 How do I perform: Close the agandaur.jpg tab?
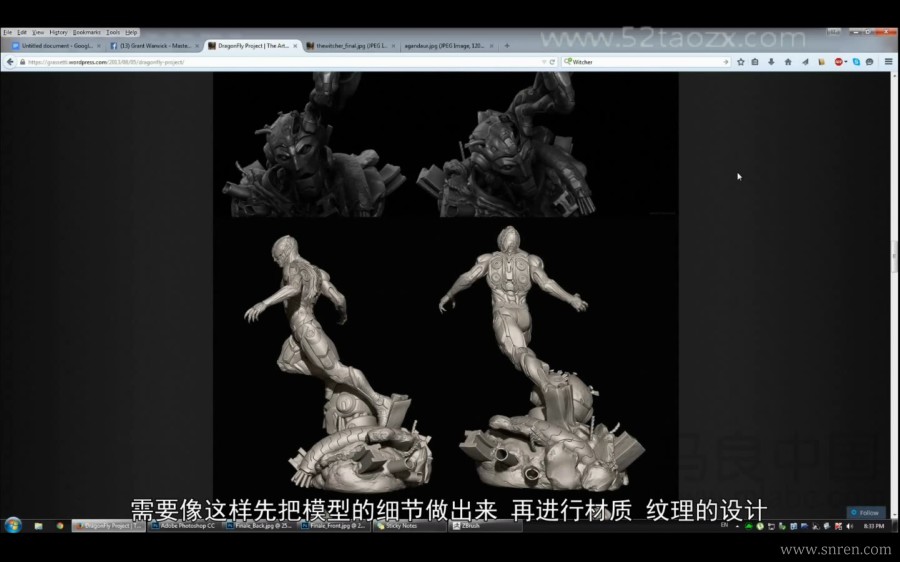(x=491, y=46)
